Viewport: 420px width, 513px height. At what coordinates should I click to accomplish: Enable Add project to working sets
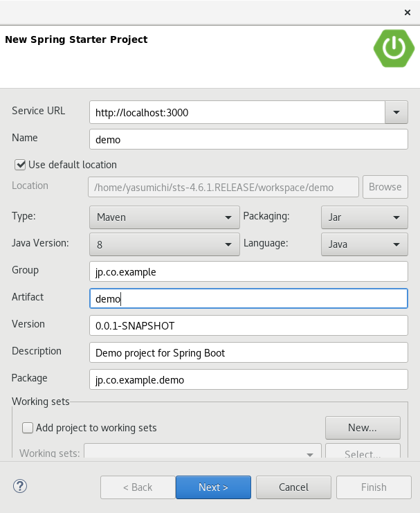(28, 428)
